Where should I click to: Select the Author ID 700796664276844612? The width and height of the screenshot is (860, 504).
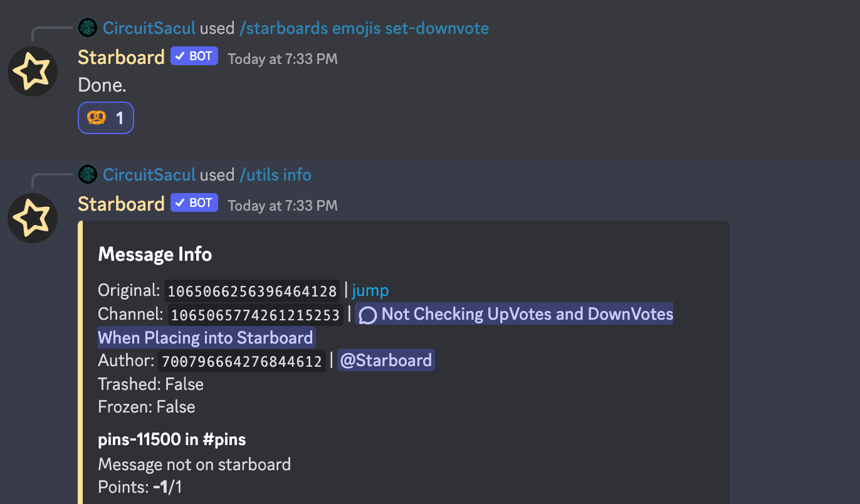242,361
